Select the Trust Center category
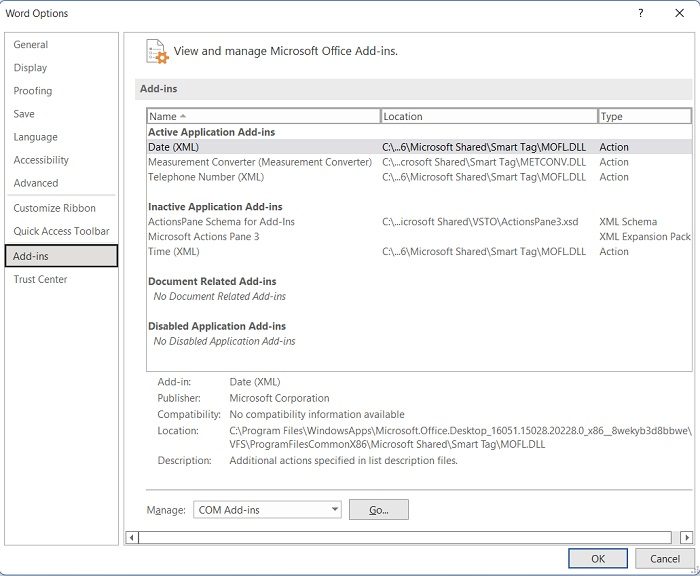The width and height of the screenshot is (700, 576). 41,280
